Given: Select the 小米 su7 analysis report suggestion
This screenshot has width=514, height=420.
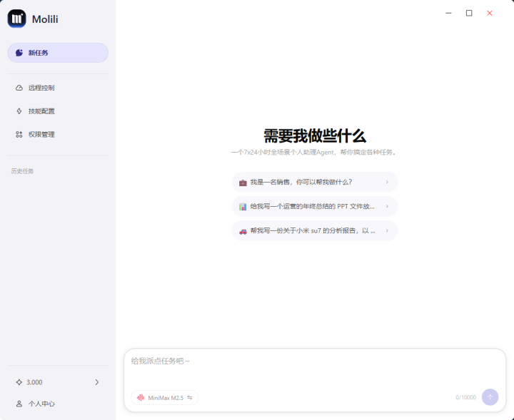Looking at the screenshot, I should (x=314, y=230).
